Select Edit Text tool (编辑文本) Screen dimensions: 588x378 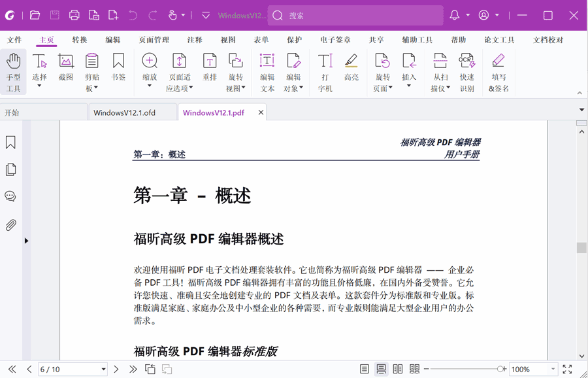point(267,72)
